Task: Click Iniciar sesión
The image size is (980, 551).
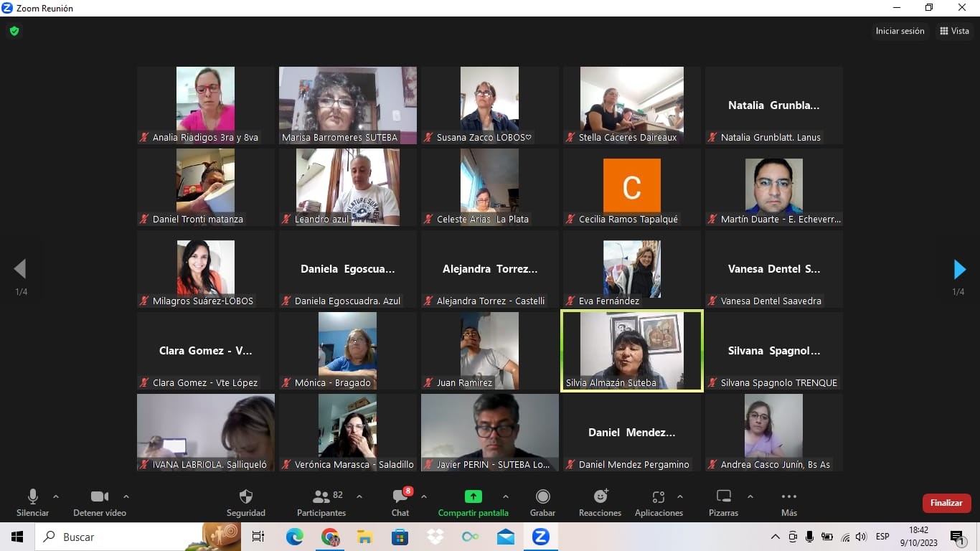Action: point(900,31)
